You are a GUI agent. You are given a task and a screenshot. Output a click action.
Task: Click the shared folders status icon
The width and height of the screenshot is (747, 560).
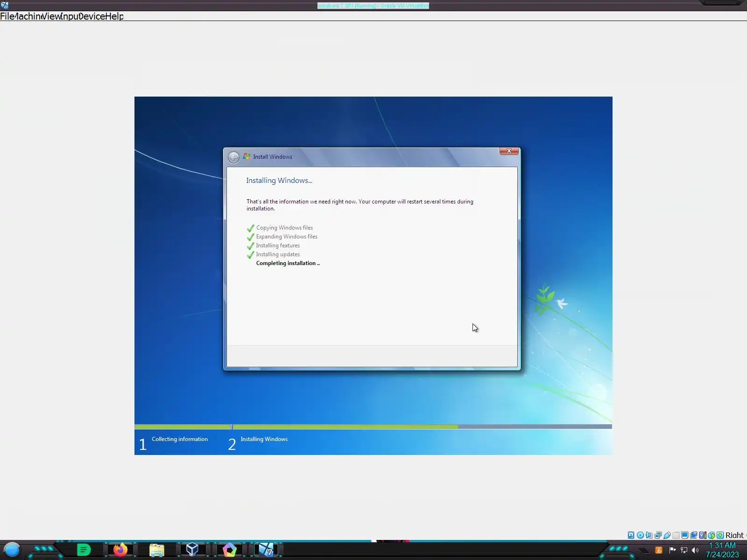(676, 535)
